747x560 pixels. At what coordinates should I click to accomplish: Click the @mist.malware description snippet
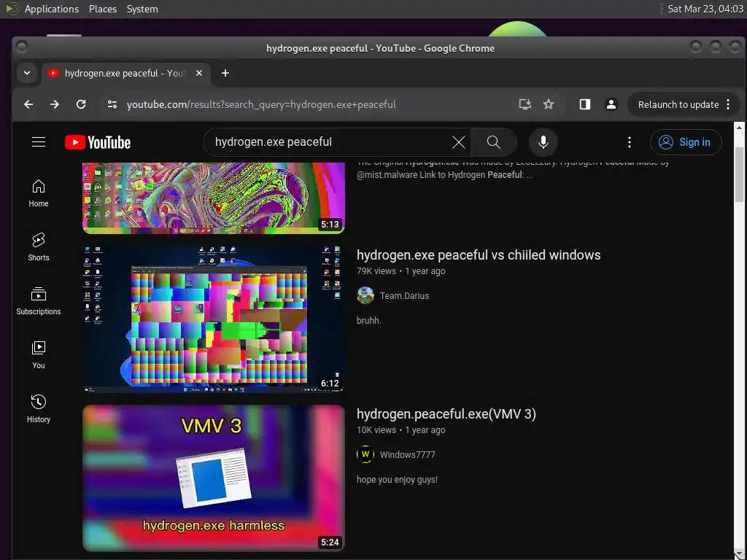pyautogui.click(x=445, y=175)
